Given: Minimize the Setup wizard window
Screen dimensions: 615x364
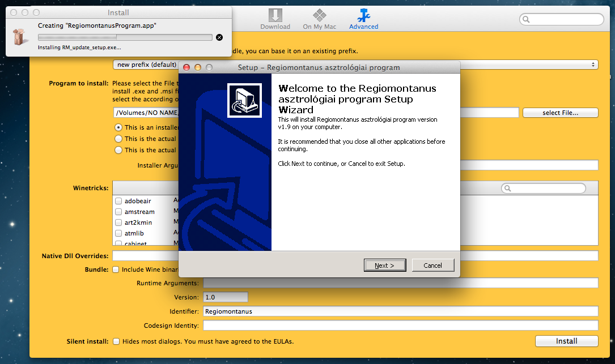Looking at the screenshot, I should pyautogui.click(x=198, y=67).
